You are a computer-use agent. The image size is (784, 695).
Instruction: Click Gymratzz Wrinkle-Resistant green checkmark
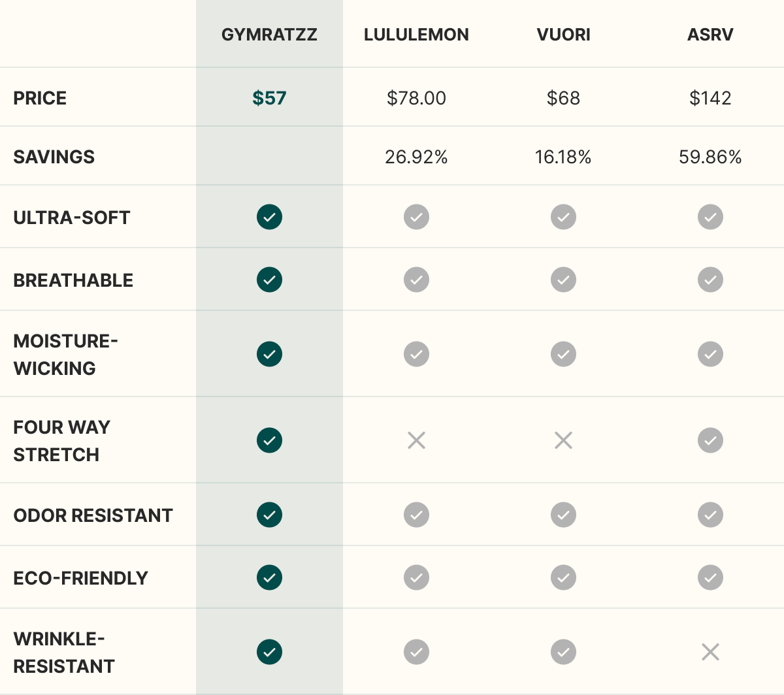(269, 652)
